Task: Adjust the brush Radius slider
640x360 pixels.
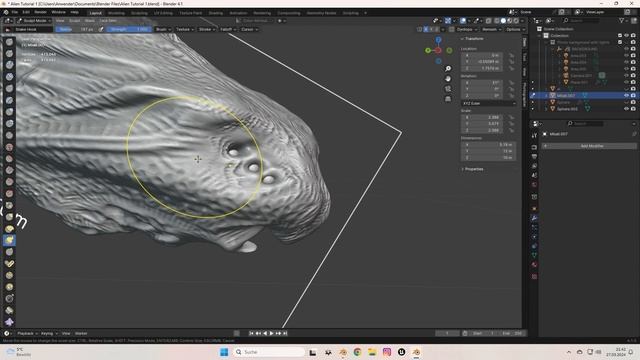Action: pyautogui.click(x=76, y=29)
